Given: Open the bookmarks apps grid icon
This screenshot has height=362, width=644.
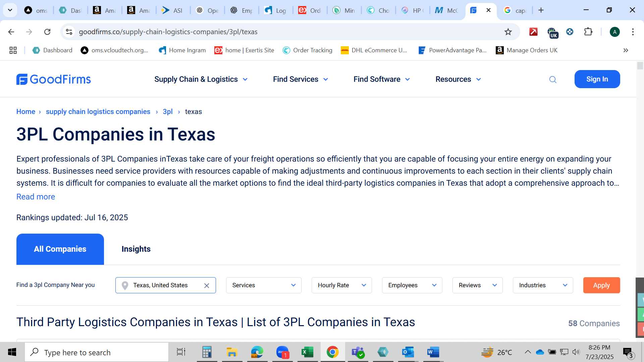Looking at the screenshot, I should pos(13,50).
